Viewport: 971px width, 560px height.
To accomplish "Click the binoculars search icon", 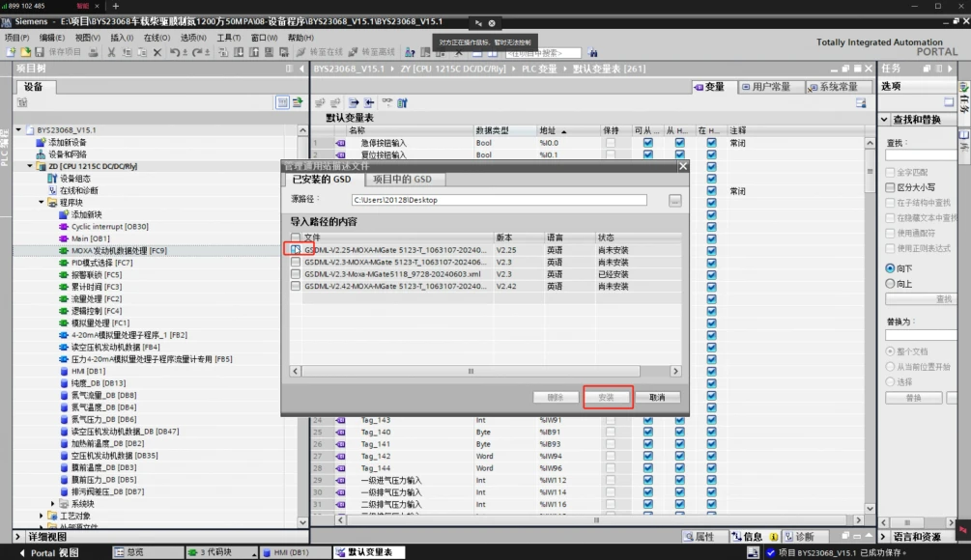I will coord(592,52).
